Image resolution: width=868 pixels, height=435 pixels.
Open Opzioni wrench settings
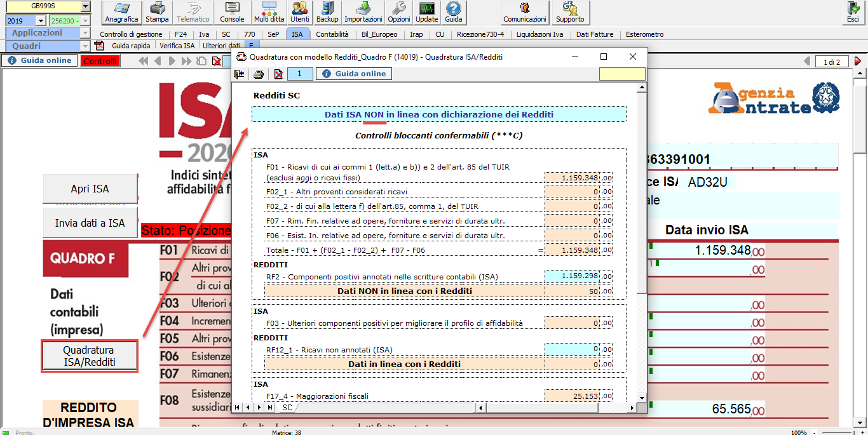tap(399, 12)
